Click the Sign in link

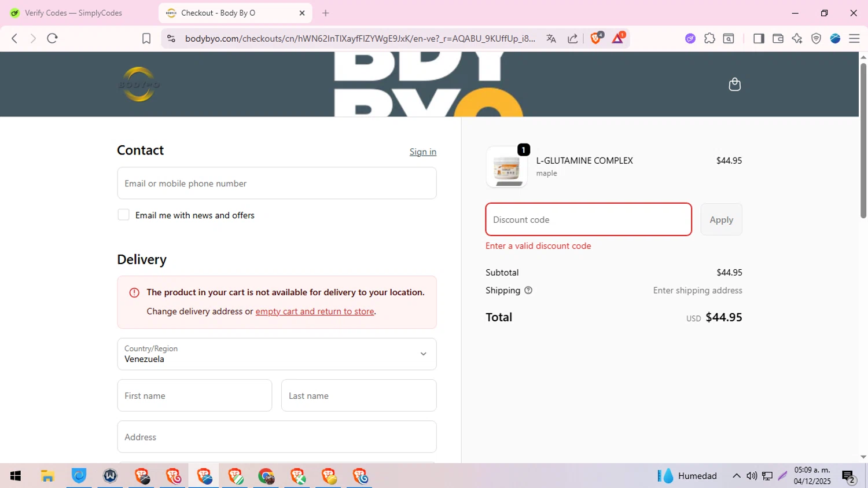point(423,152)
